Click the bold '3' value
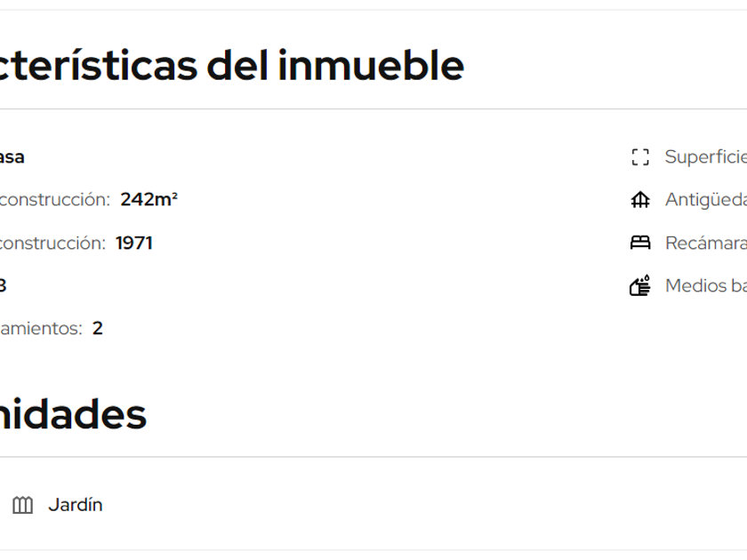This screenshot has height=560, width=747. 3,285
